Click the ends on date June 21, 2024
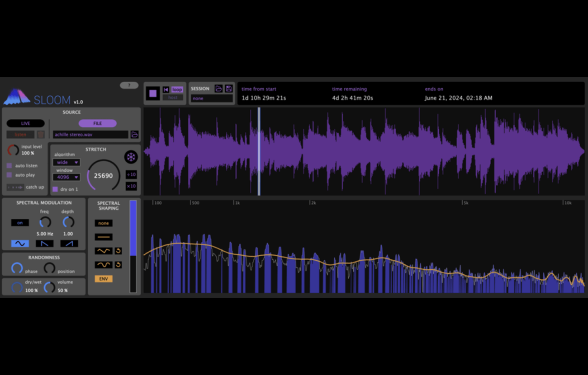588x375 pixels. [459, 98]
